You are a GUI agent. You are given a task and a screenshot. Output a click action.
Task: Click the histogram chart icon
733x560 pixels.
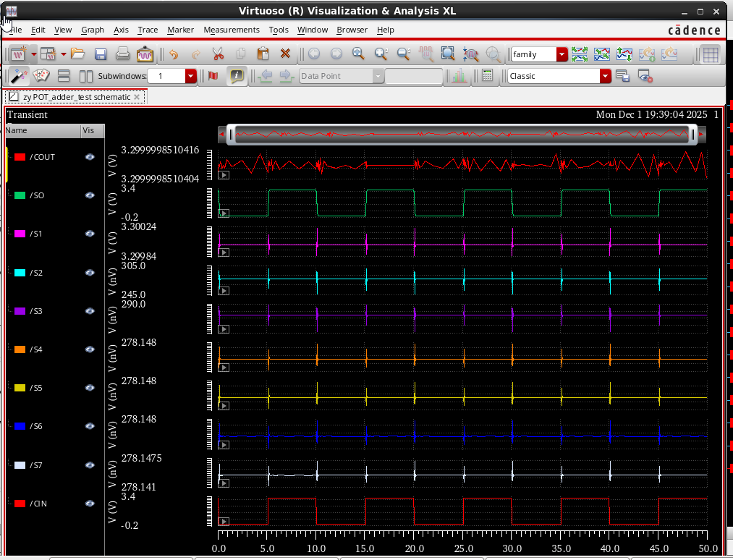tap(459, 76)
